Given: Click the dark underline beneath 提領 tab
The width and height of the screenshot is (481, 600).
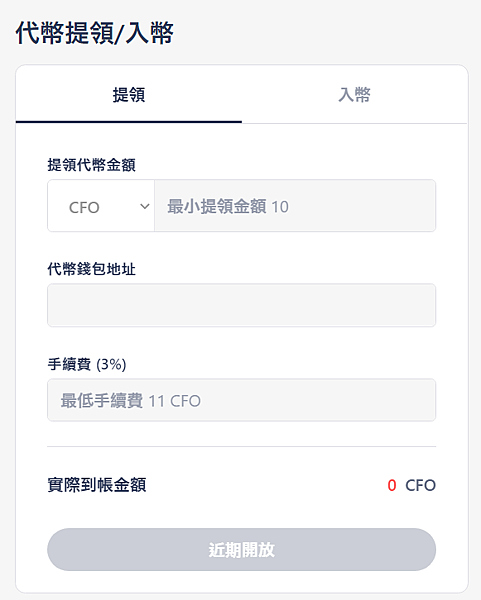Looking at the screenshot, I should coord(129,122).
